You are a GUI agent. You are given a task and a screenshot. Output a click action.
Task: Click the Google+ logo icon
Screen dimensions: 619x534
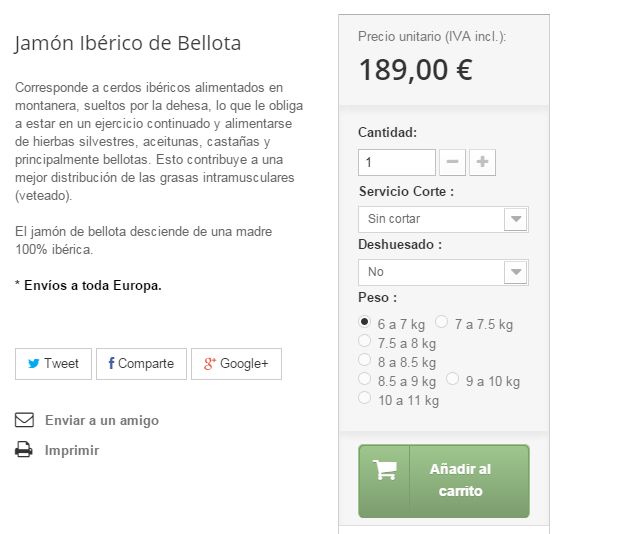pyautogui.click(x=210, y=363)
